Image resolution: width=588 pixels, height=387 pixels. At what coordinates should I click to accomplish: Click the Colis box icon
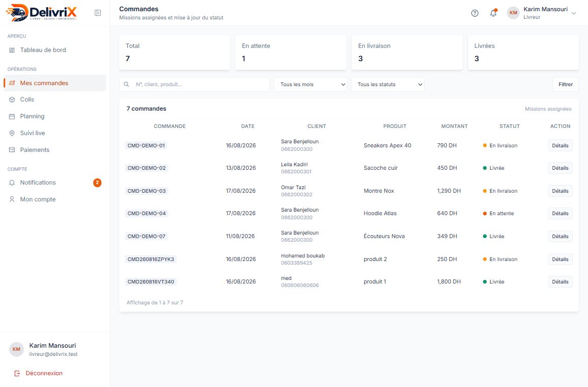pos(12,99)
